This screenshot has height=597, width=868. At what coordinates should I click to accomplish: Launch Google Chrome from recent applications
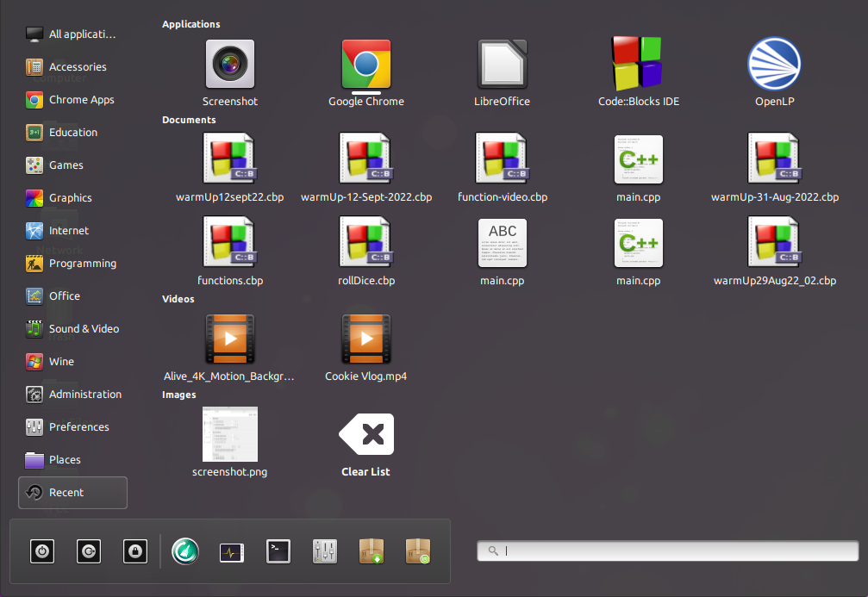(x=366, y=72)
